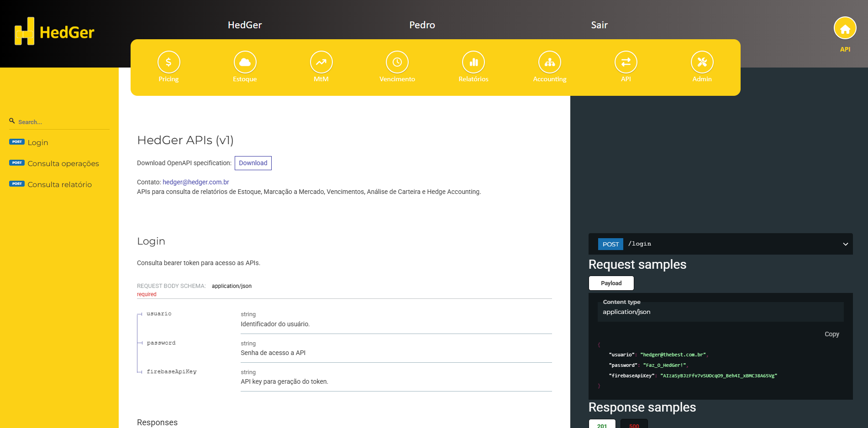Download the OpenAPI specification
This screenshot has height=428, width=868.
(253, 163)
